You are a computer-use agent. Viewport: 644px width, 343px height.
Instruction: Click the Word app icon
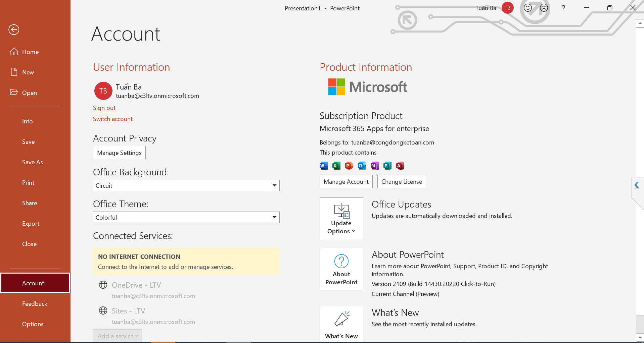pos(324,166)
